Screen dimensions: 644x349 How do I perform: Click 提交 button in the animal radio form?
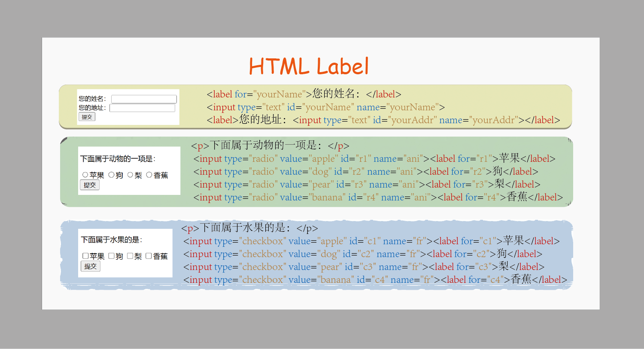coord(90,185)
